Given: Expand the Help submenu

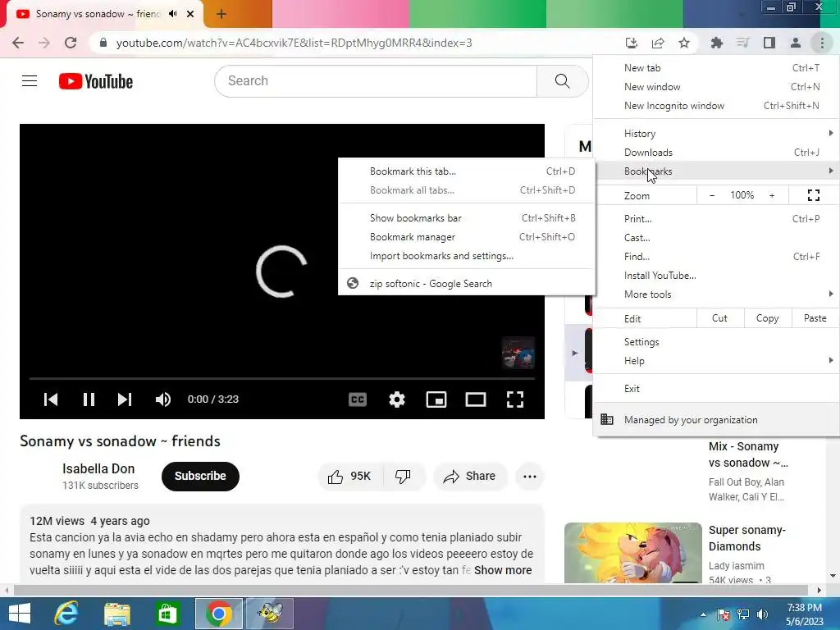Looking at the screenshot, I should tap(716, 361).
